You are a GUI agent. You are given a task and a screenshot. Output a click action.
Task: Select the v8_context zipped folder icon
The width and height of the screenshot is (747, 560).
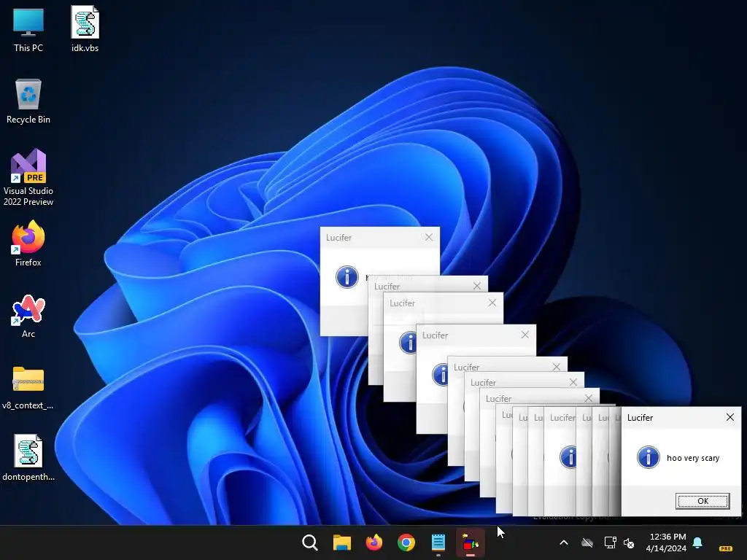[28, 388]
